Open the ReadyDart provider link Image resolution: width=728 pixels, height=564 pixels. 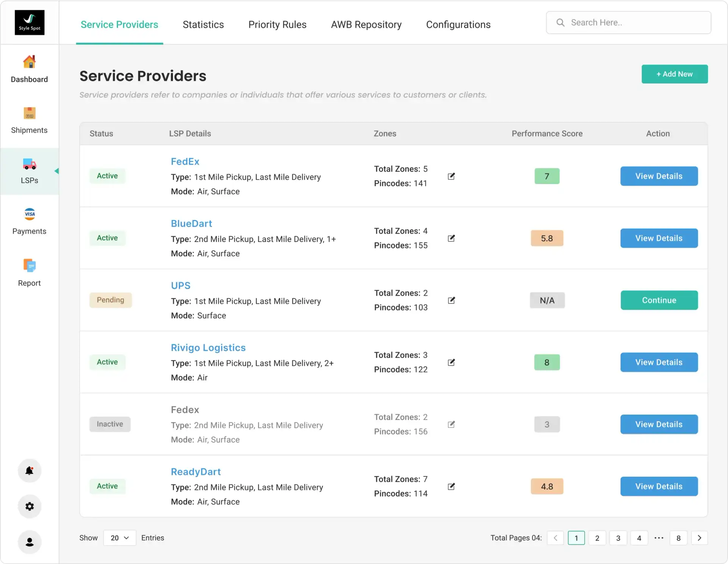pos(196,472)
